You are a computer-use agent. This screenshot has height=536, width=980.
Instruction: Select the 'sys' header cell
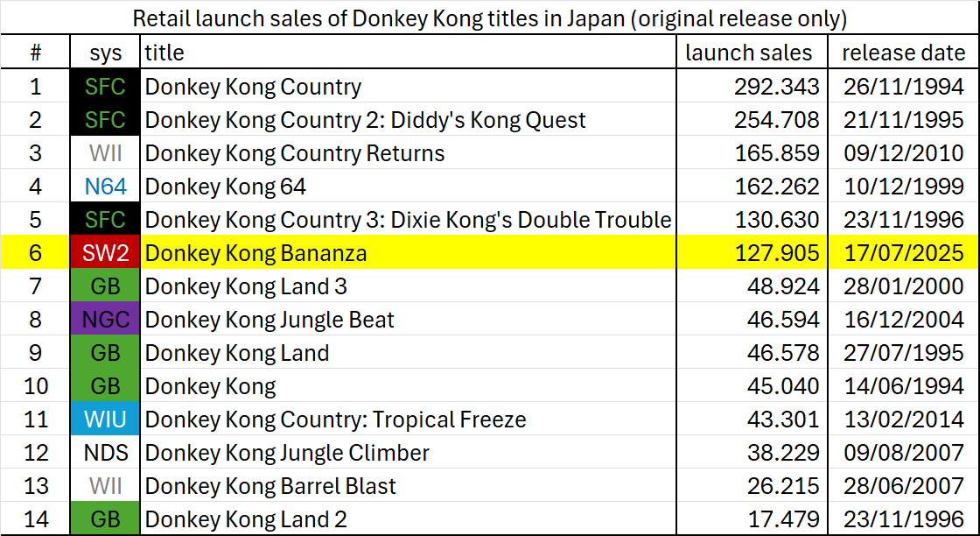point(105,53)
